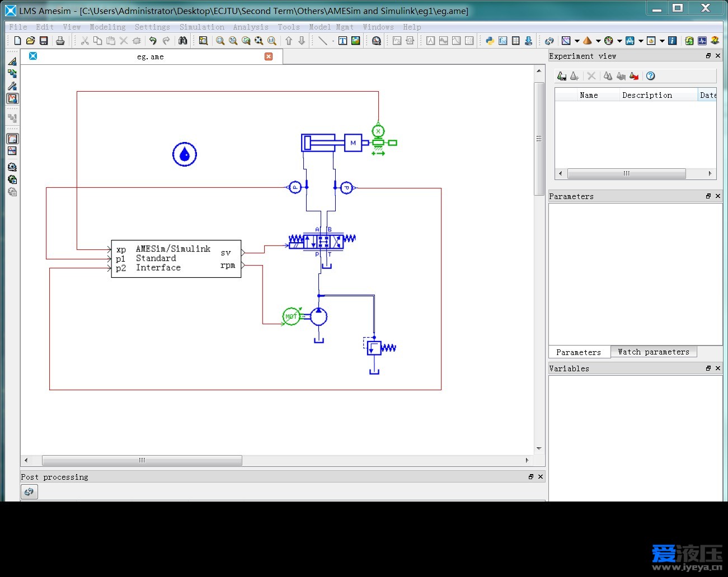Viewport: 728px width, 577px height.
Task: Click the info icon in toolbar
Action: coord(673,41)
